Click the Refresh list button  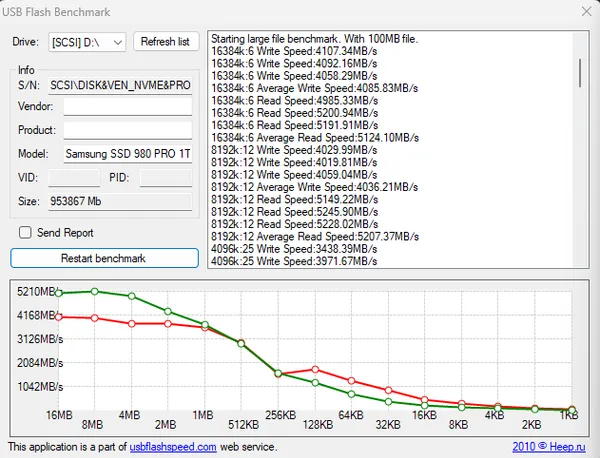(x=166, y=41)
